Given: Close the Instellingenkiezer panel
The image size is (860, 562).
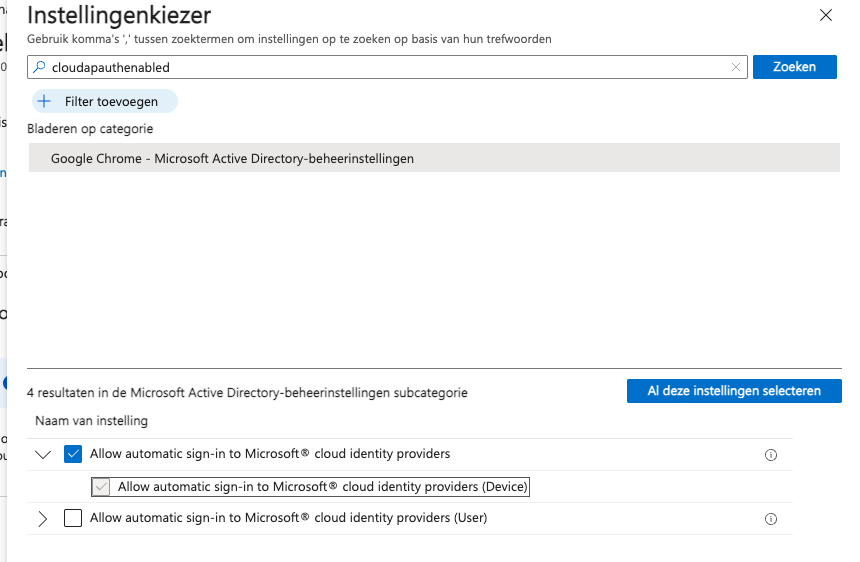Looking at the screenshot, I should 825,15.
